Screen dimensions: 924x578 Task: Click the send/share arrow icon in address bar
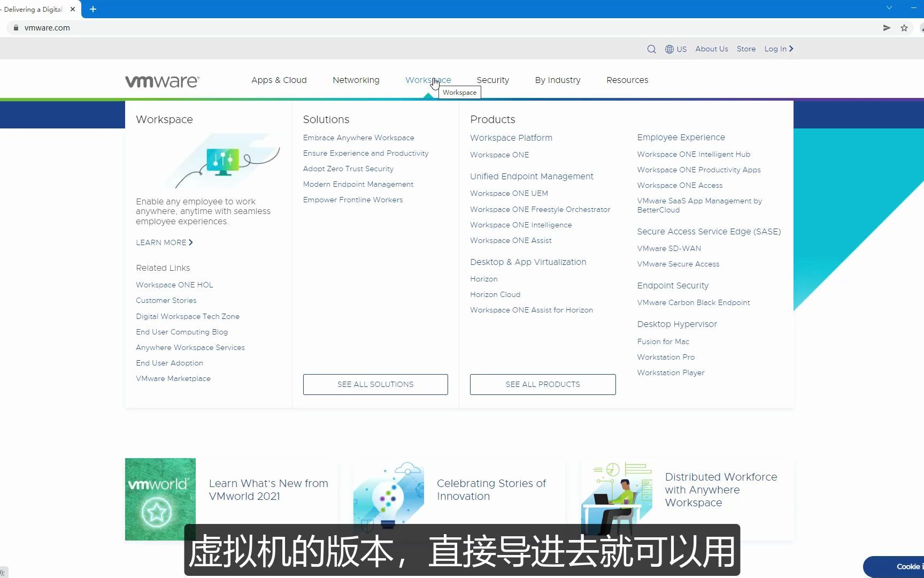(887, 28)
